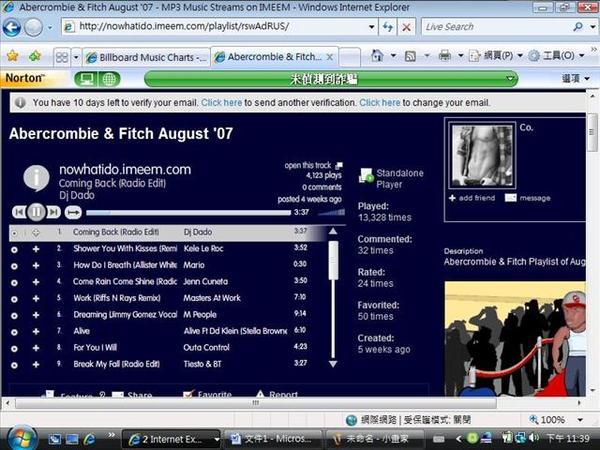
Task: Click the address bar refresh icon
Action: coord(388,27)
